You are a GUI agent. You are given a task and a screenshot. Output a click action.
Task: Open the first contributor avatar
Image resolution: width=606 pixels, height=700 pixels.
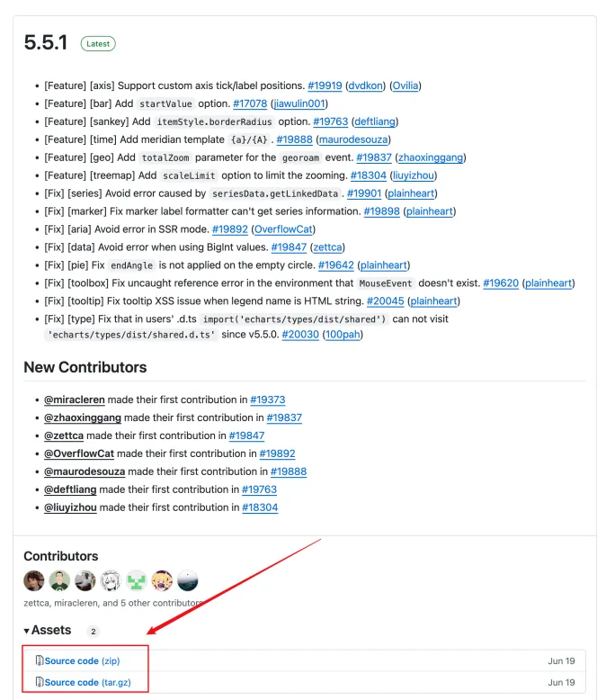[34, 581]
